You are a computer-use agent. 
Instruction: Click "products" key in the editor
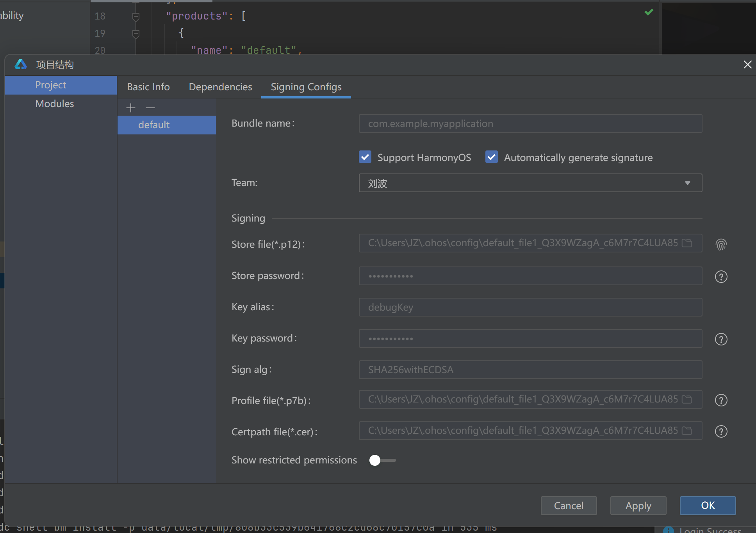pyautogui.click(x=197, y=16)
